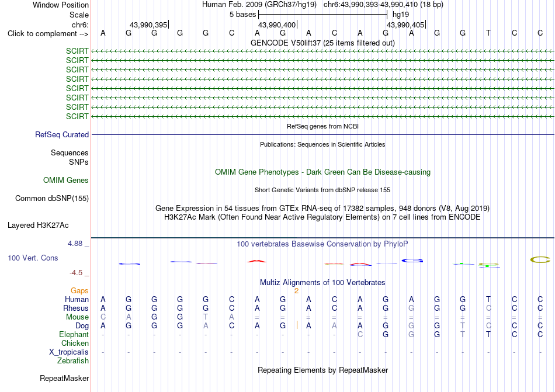Screen dimensions: 555x392
Task: Click the '-4.5 _' lower conservation value
Action: pyautogui.click(x=79, y=273)
